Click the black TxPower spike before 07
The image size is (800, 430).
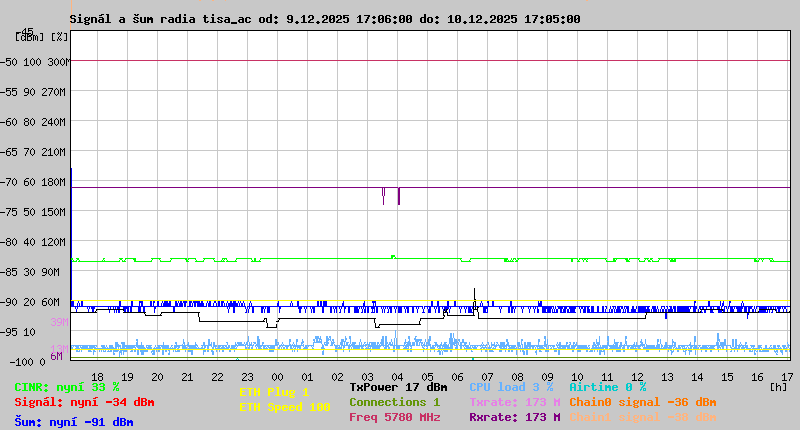pyautogui.click(x=474, y=299)
